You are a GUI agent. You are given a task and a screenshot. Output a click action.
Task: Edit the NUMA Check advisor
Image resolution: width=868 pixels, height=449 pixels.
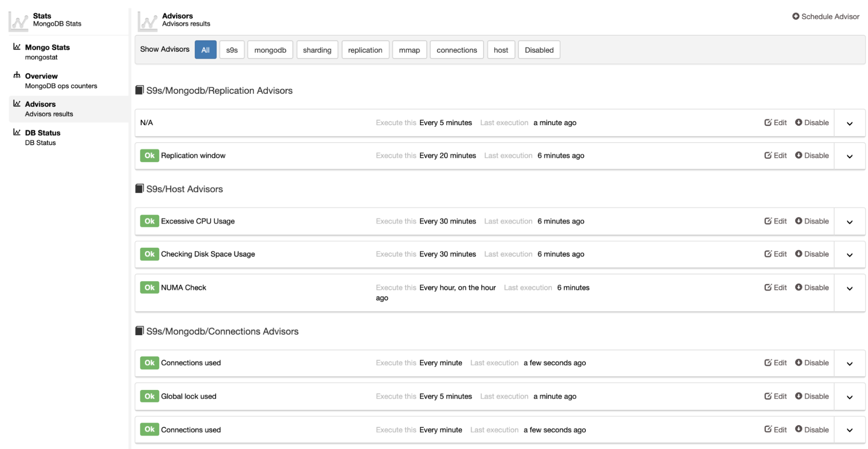point(776,288)
